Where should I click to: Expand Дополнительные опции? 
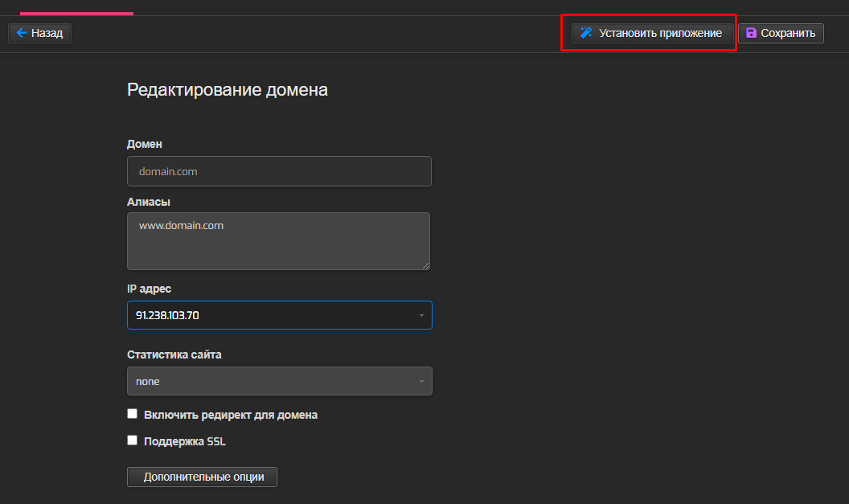[x=202, y=477]
